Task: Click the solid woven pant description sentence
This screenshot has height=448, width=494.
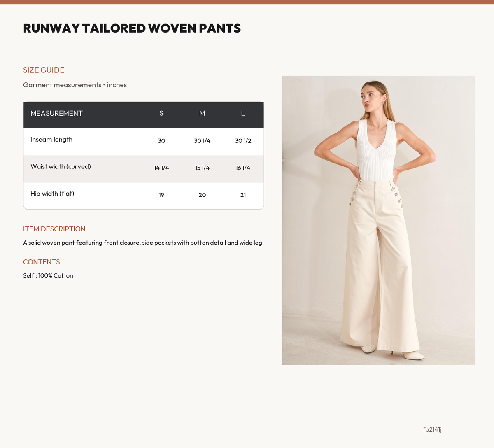Action: pos(143,243)
